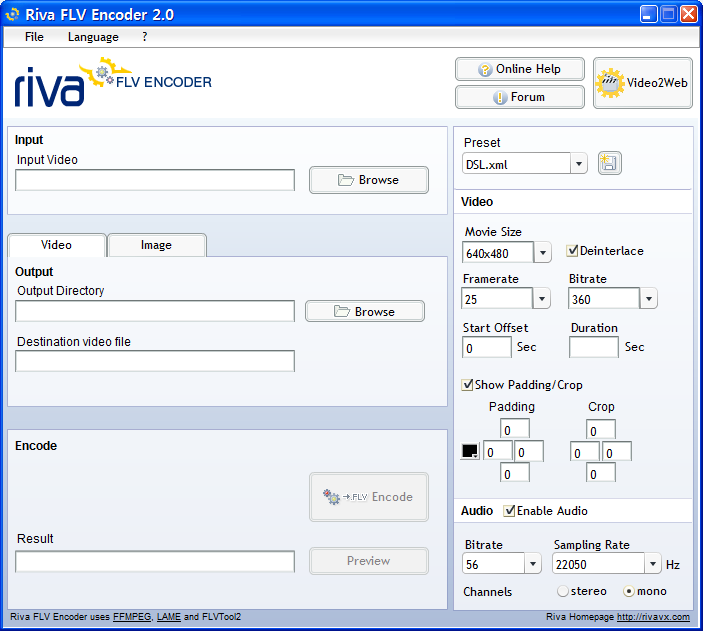Click the FLV Encode button
This screenshot has width=703, height=631.
coord(369,497)
